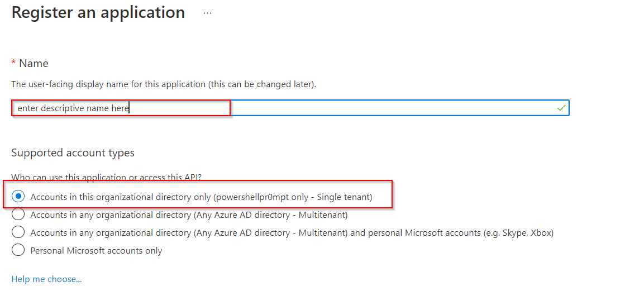Viewport: 644px width, 305px height.
Task: Open the 'Help me choose...' link
Action: tap(46, 279)
